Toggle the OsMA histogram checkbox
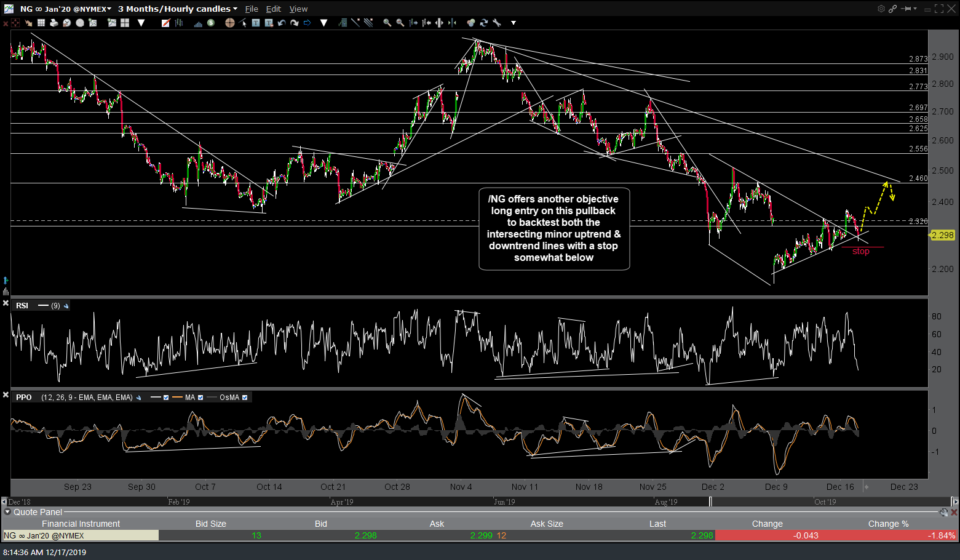 click(243, 397)
